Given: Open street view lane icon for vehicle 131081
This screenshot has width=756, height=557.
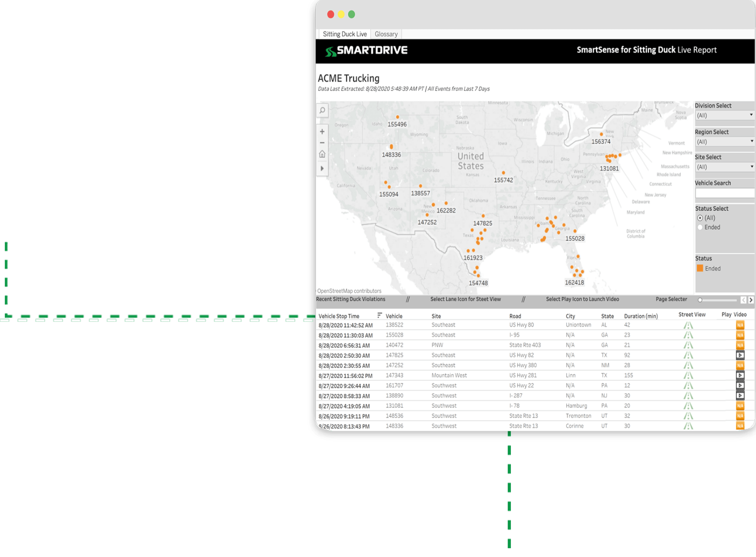Looking at the screenshot, I should point(688,406).
